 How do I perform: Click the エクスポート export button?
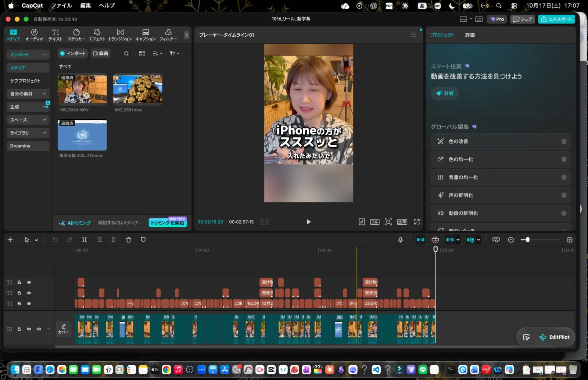point(556,19)
